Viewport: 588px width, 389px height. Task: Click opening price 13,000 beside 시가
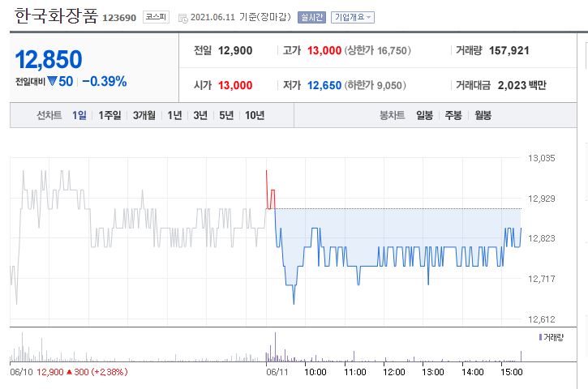(235, 85)
